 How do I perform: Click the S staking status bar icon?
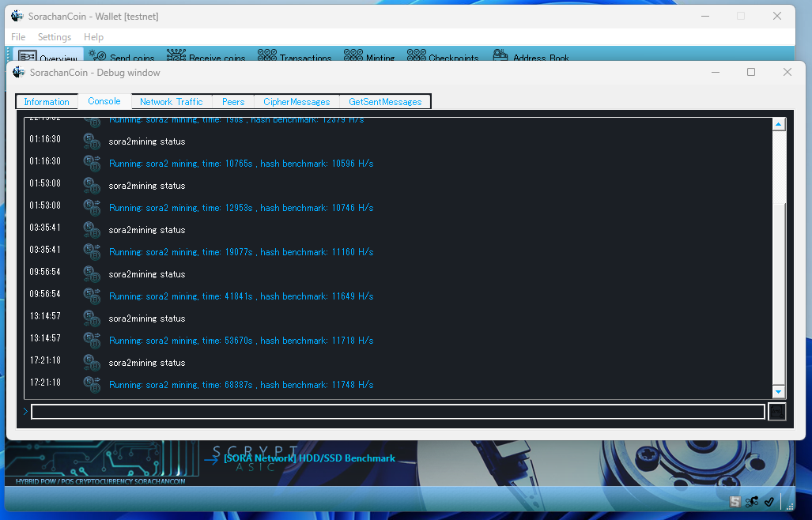[x=735, y=502]
